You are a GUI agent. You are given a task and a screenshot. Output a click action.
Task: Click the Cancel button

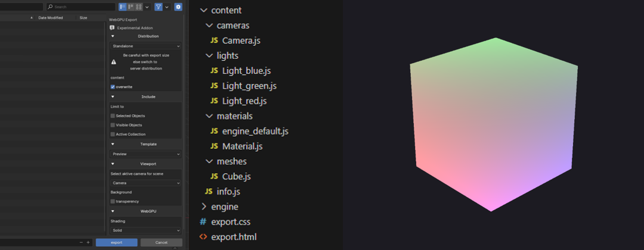[x=161, y=242]
